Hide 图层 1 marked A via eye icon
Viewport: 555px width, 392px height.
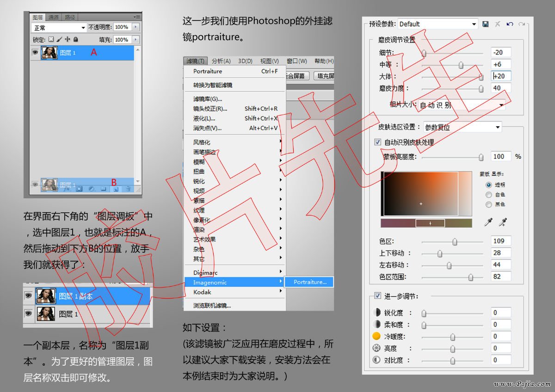[35, 53]
